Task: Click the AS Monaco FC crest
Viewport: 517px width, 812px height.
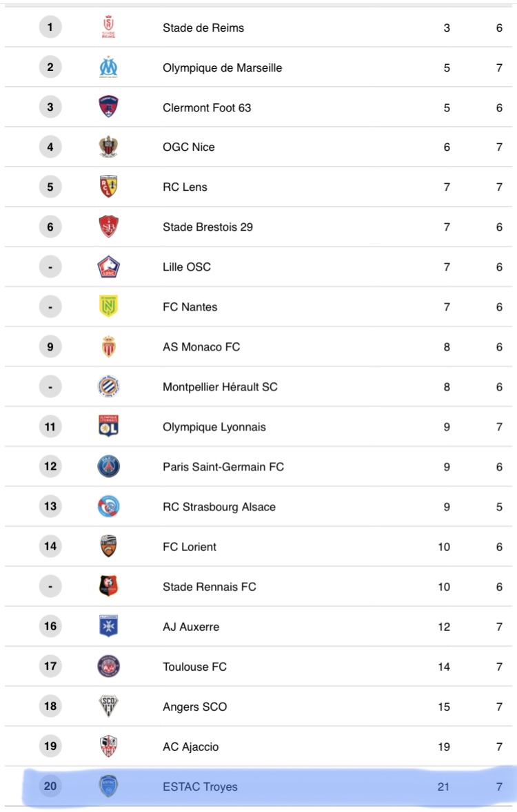Action: [x=108, y=346]
